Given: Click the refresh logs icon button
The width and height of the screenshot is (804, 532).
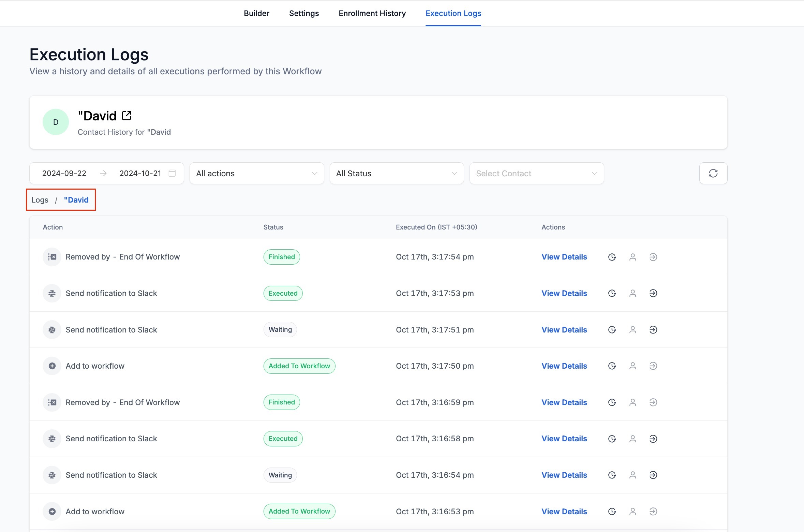Looking at the screenshot, I should click(713, 173).
